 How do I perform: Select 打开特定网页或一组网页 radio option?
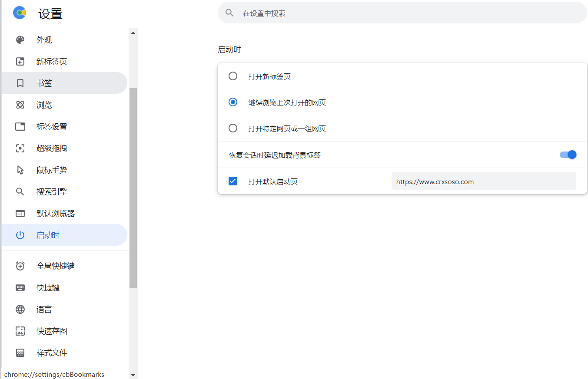click(x=233, y=129)
